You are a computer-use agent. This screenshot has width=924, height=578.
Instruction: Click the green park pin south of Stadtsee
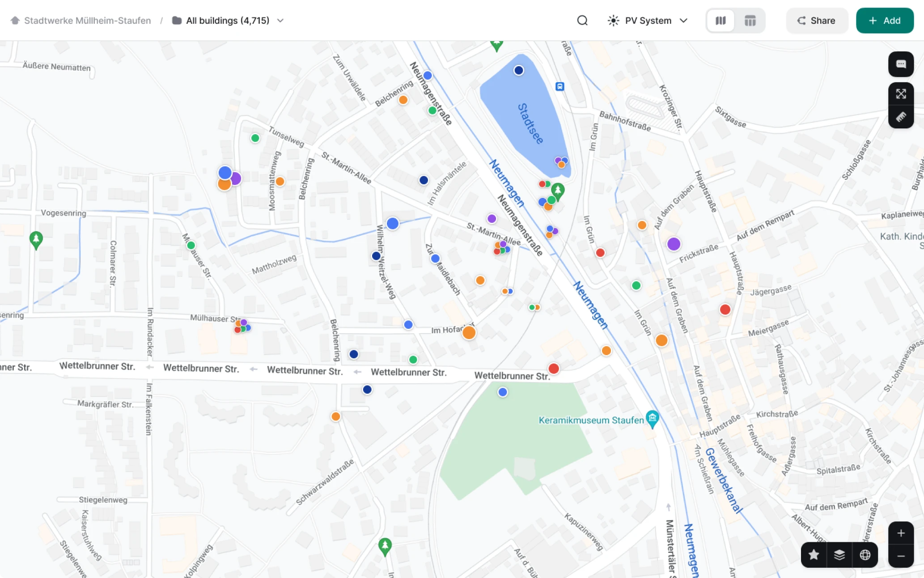558,192
